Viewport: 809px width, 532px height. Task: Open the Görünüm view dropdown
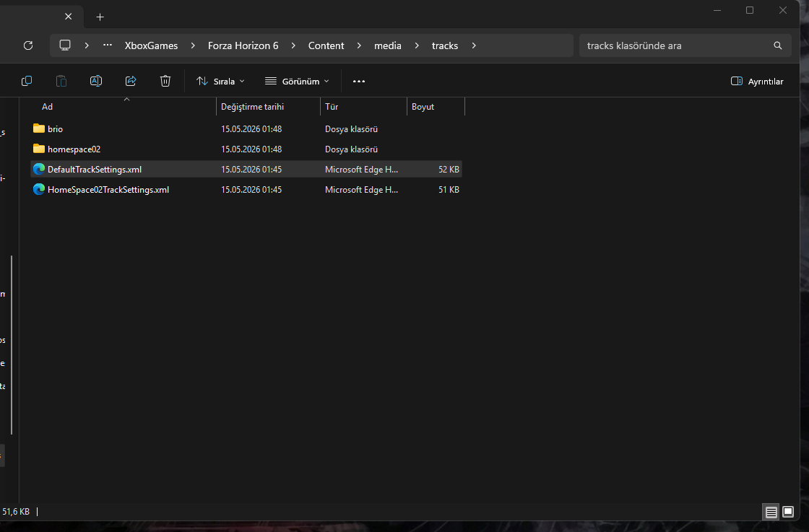pos(297,81)
